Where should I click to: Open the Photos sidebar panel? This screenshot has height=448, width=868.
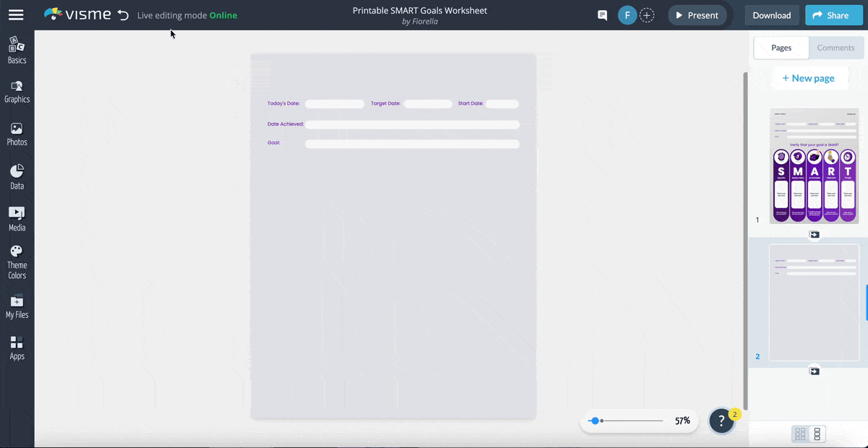pyautogui.click(x=17, y=134)
